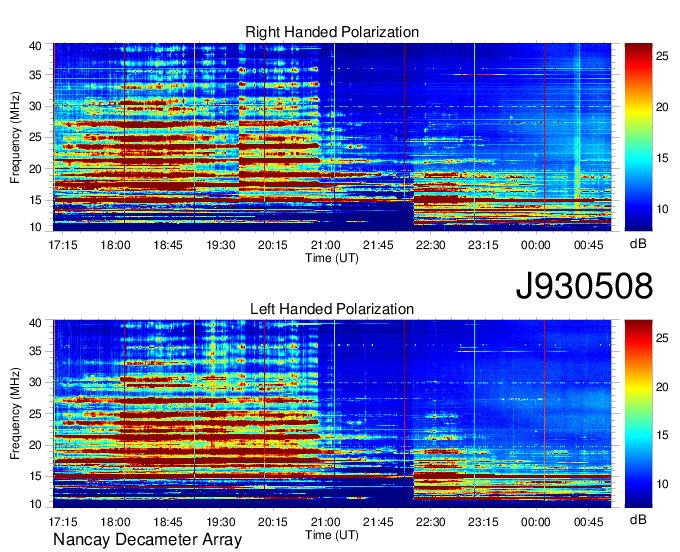Screen dimensions: 680x552
Task: Click the "00:00" time tick of Left Handed plot
Action: pyautogui.click(x=536, y=522)
